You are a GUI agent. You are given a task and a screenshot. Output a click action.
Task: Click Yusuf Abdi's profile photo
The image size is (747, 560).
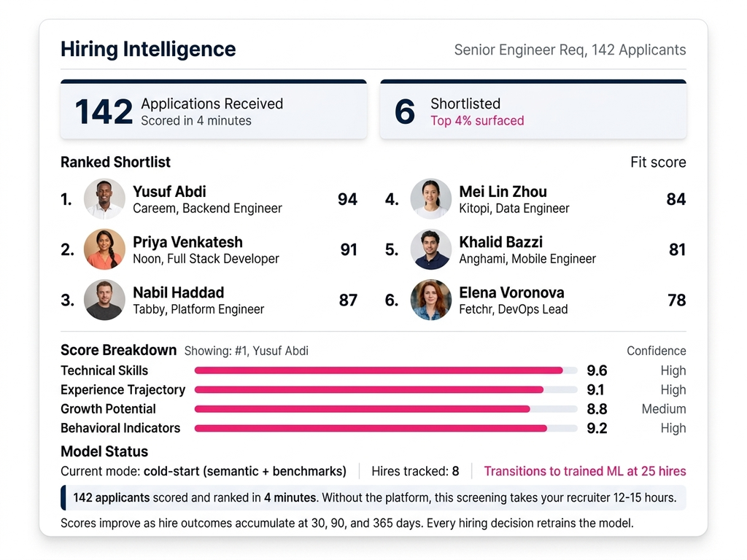click(104, 199)
